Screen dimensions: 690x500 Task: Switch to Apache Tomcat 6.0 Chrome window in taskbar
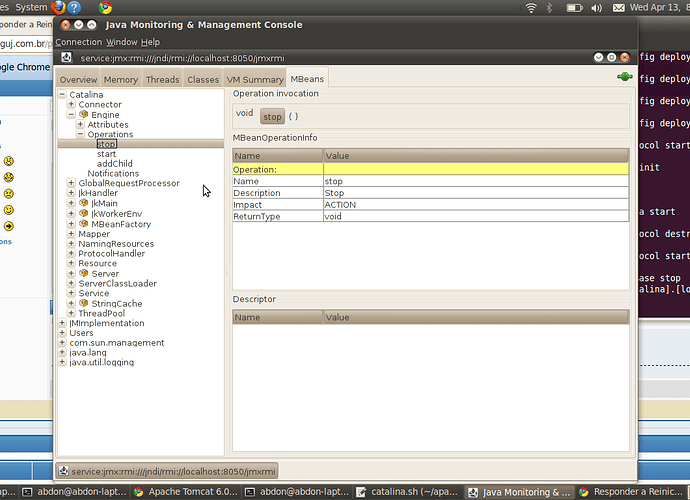(x=187, y=492)
